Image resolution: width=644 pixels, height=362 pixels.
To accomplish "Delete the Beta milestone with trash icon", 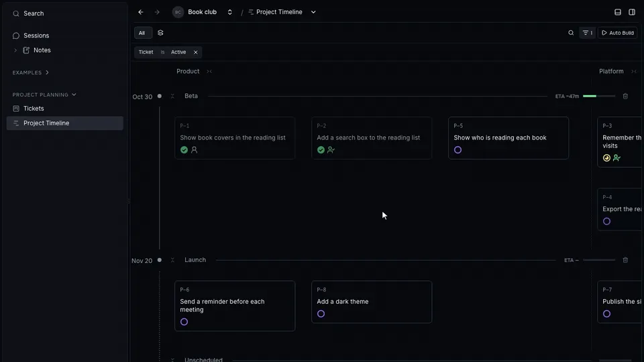I will (625, 96).
